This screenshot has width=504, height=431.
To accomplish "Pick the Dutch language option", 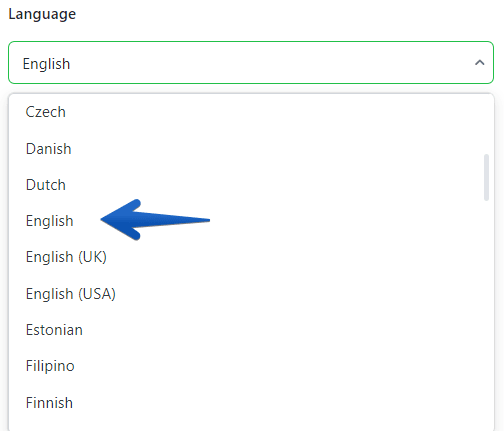I will 251,185.
